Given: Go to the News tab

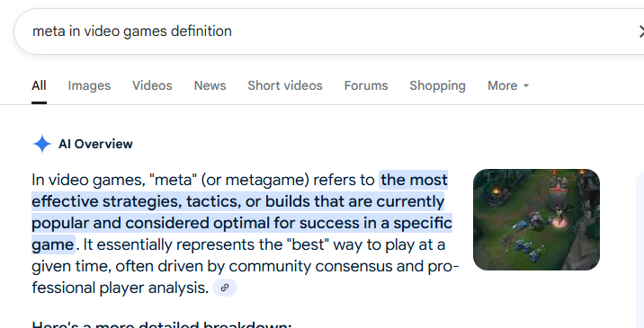Looking at the screenshot, I should point(210,85).
